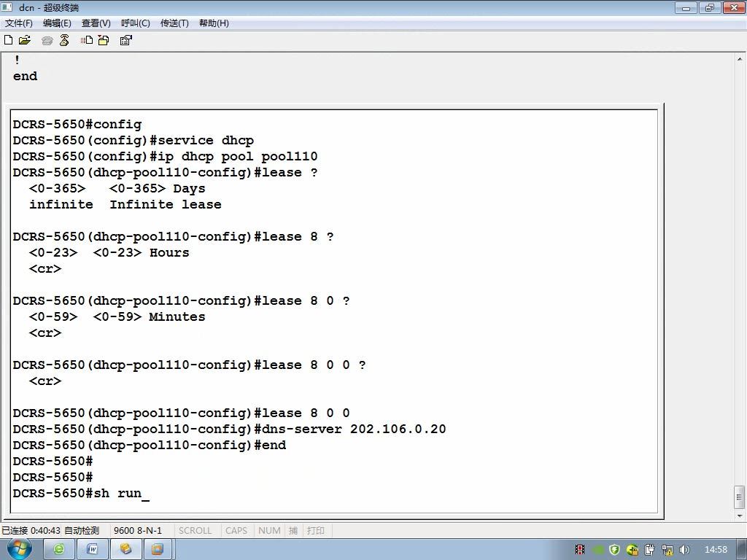747x560 pixels.
Task: Click the '#end' command line
Action: point(150,446)
